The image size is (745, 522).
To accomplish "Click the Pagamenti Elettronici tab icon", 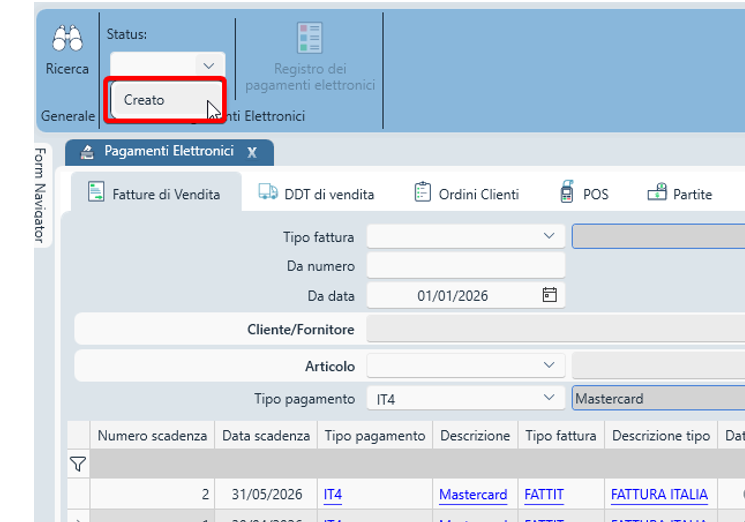I will coord(87,152).
